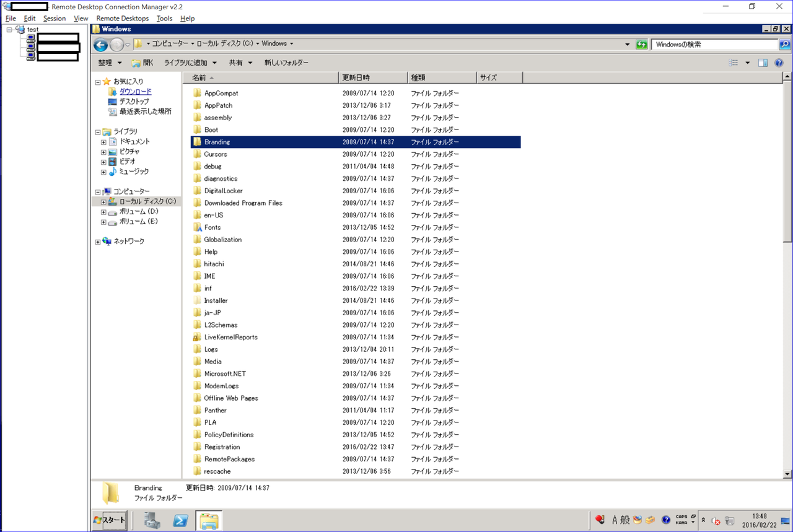Screen dimensions: 793x532
Task: Toggle the KANA indicator on the language bar
Action: 681,523
